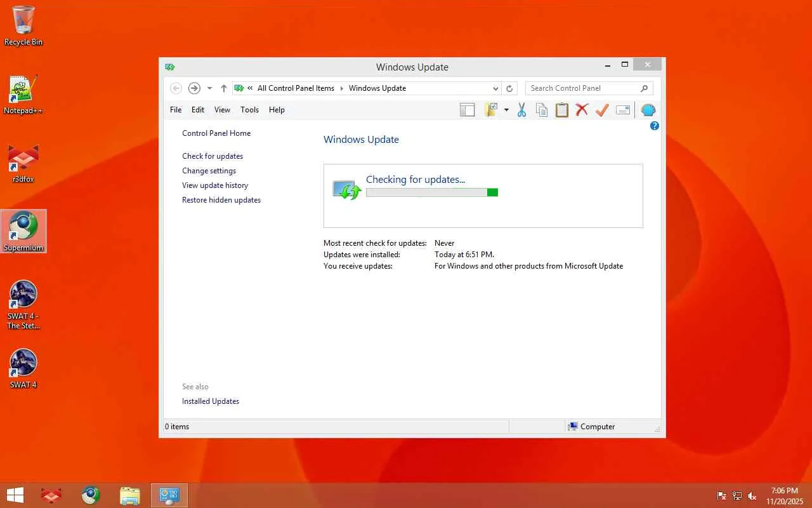Expand the address bar history dropdown
Image resolution: width=812 pixels, height=508 pixels.
click(x=495, y=88)
